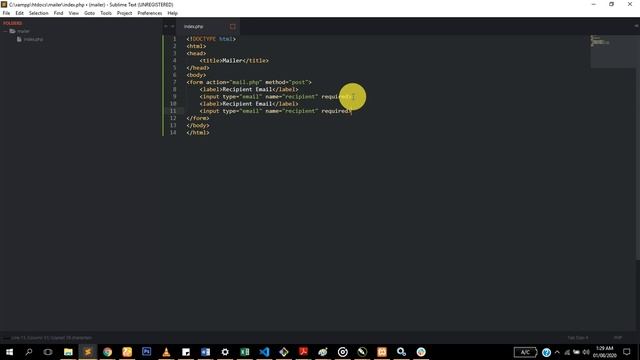Click line number 7 in gutter

point(174,82)
